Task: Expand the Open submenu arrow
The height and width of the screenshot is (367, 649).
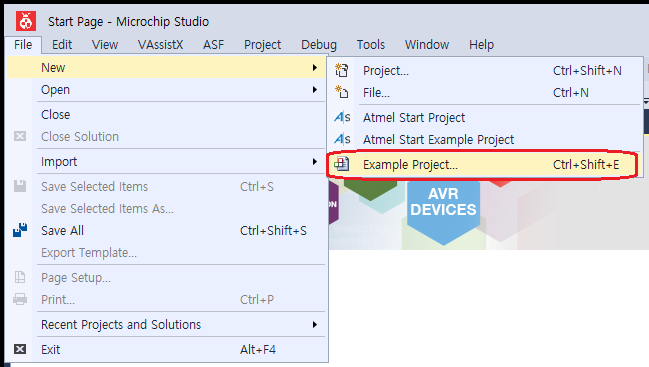Action: point(315,89)
